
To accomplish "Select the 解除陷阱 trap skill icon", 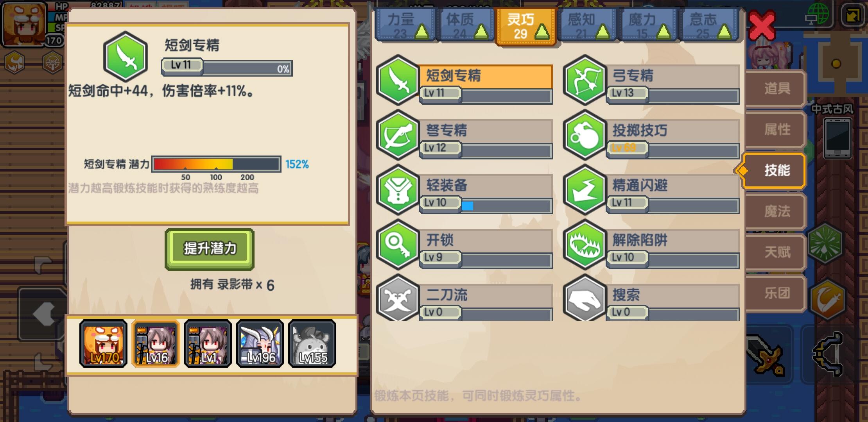I will [585, 245].
